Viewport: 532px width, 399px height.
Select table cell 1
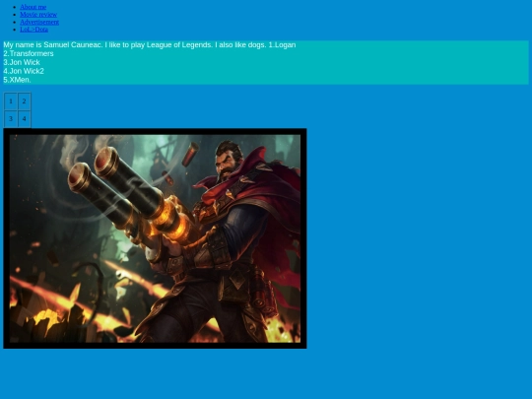[x=11, y=101]
